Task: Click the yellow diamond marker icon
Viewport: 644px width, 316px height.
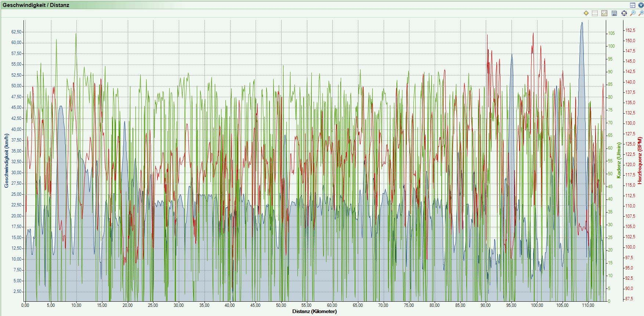Action: click(586, 13)
